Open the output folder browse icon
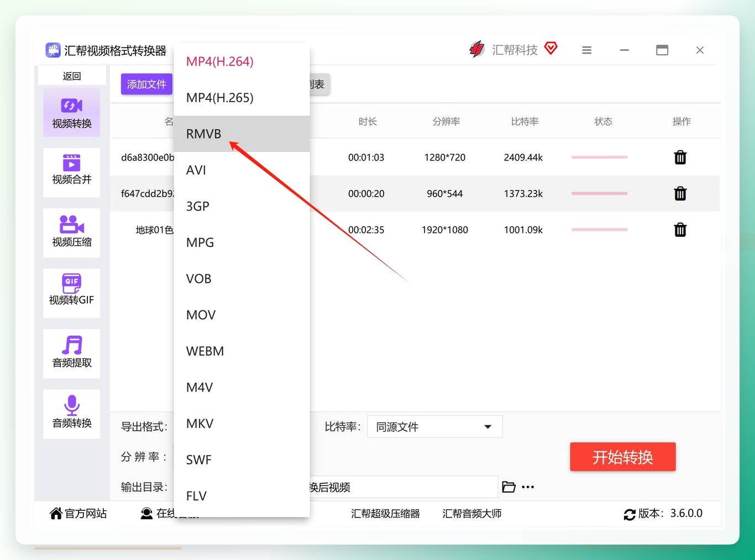This screenshot has width=755, height=560. pos(508,487)
